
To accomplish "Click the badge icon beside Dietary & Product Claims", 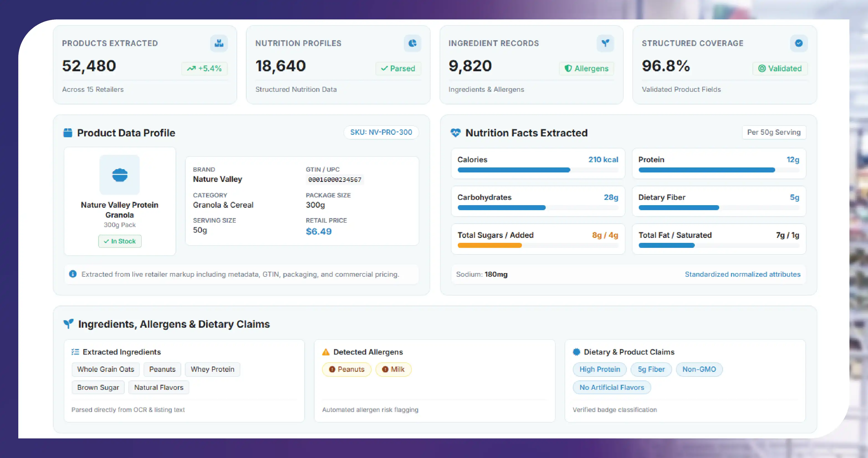I will [x=576, y=352].
